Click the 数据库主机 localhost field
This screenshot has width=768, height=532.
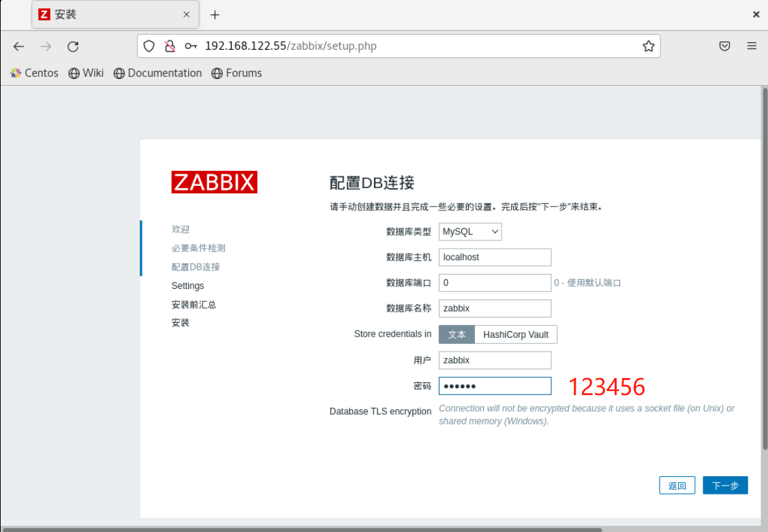coord(495,257)
